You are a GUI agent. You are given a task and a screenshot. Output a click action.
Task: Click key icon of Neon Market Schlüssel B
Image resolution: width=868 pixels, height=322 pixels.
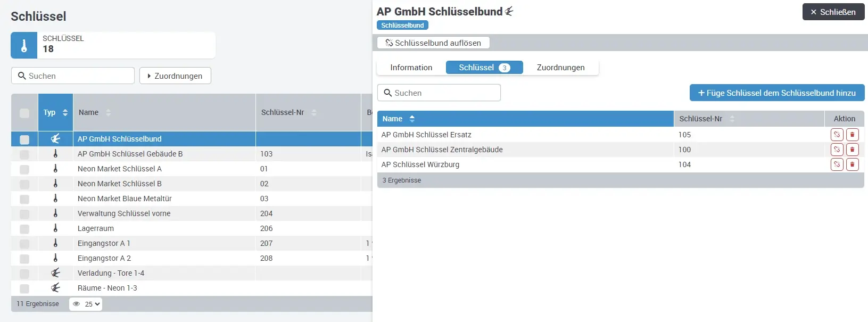coord(55,184)
